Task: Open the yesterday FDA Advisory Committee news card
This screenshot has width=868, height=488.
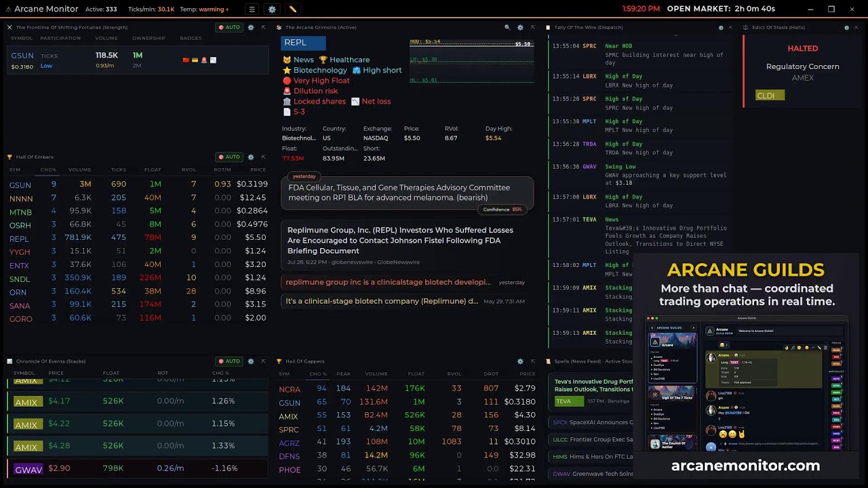Action: (x=407, y=193)
